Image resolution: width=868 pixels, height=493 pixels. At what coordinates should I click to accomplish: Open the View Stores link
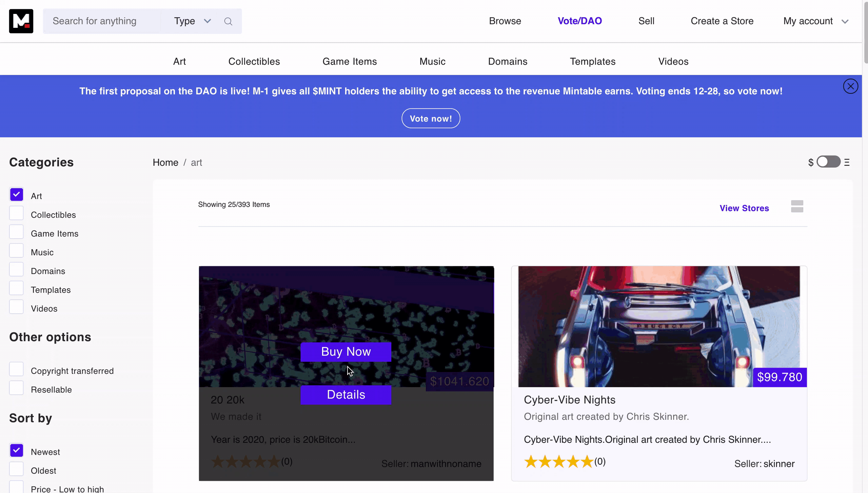pos(744,208)
